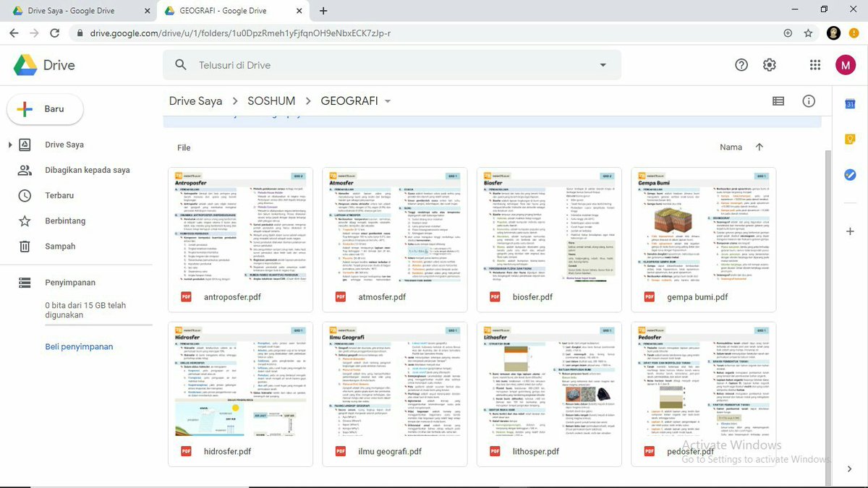Image resolution: width=868 pixels, height=488 pixels.
Task: Reverse sort direction with the arrow icon
Action: (759, 147)
